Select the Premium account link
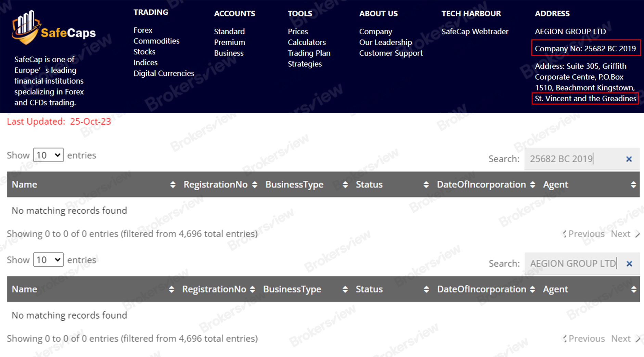The height and width of the screenshot is (357, 644). (230, 42)
